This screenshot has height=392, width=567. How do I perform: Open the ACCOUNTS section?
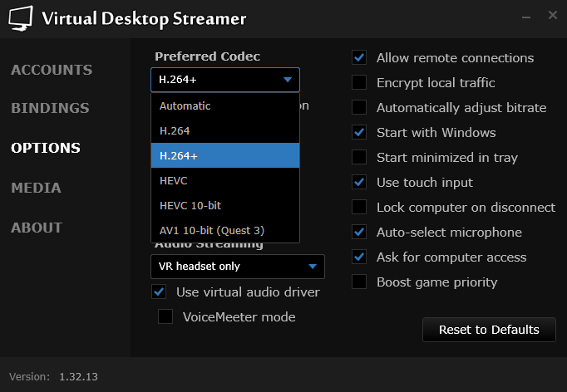[52, 70]
